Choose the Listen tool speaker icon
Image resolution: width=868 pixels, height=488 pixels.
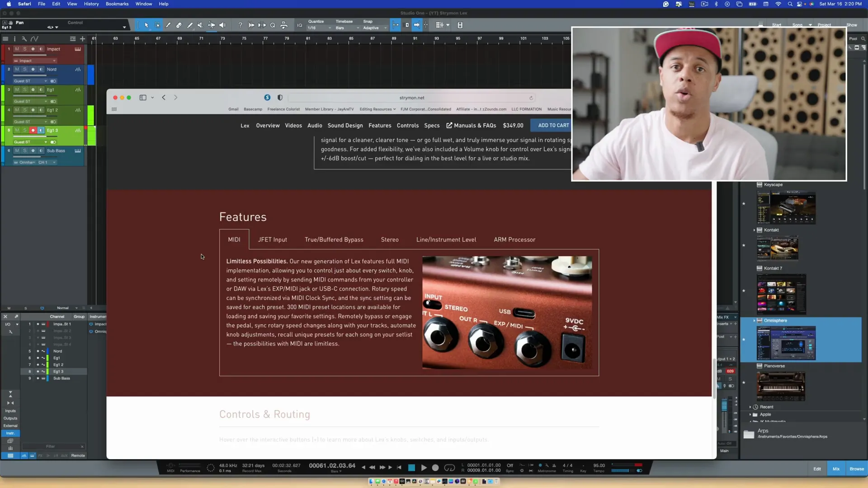[x=222, y=25]
